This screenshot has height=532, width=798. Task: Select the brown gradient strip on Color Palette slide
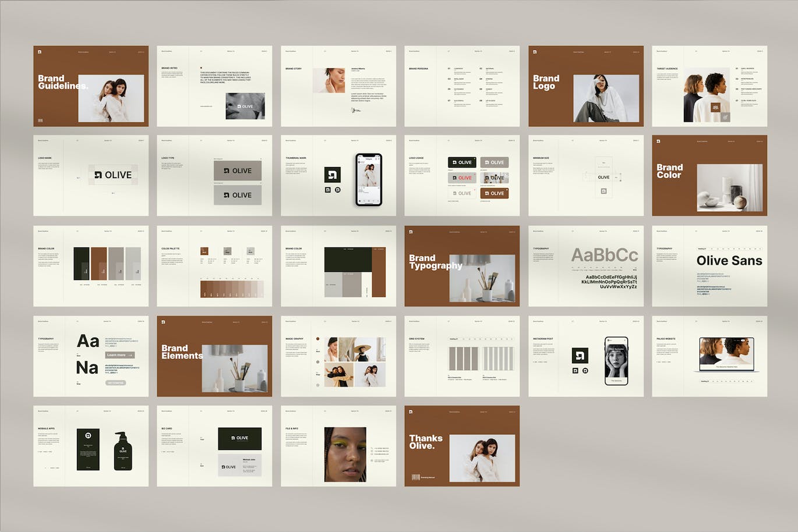(231, 288)
